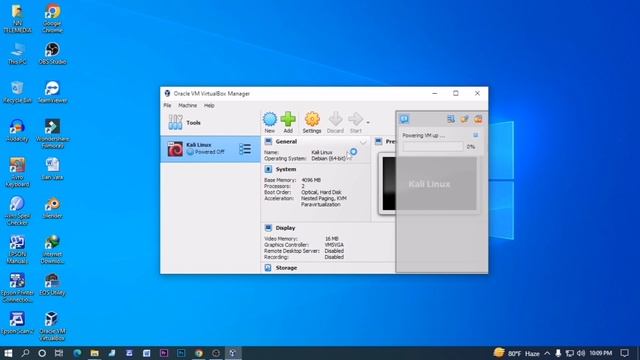Image resolution: width=640 pixels, height=360 pixels.
Task: Click VirtualBox icon in taskbar
Action: point(233,353)
